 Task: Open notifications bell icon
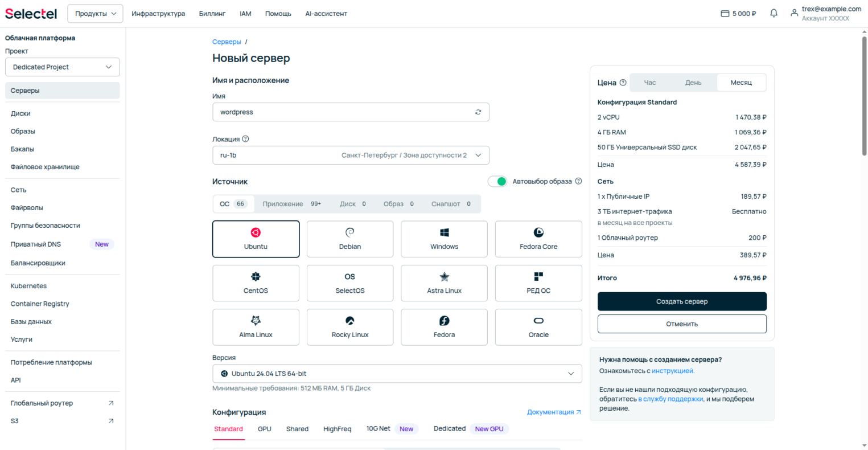coord(774,13)
